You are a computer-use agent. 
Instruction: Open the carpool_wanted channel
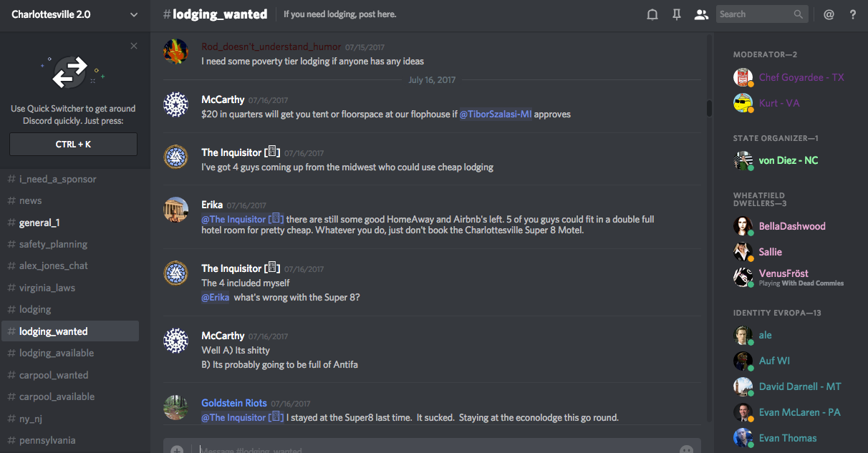(54, 375)
